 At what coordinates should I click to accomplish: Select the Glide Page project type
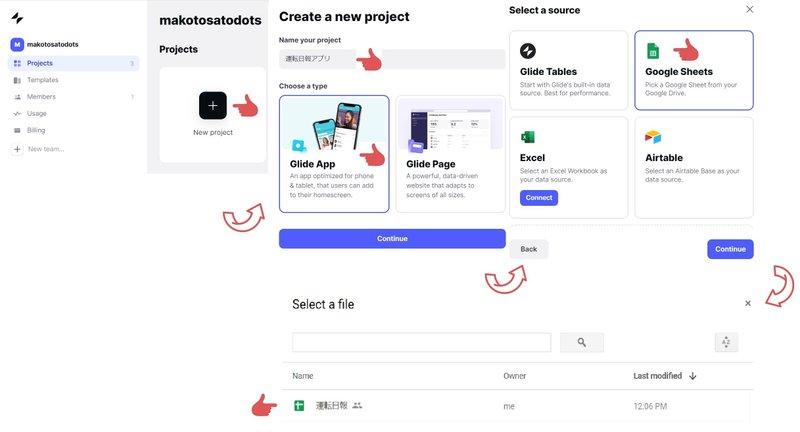[451, 154]
